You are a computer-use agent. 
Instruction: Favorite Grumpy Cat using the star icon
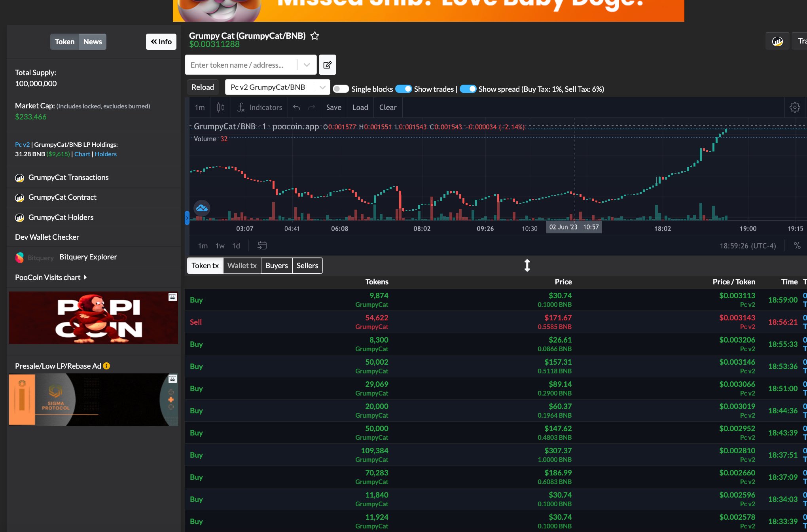pos(314,36)
